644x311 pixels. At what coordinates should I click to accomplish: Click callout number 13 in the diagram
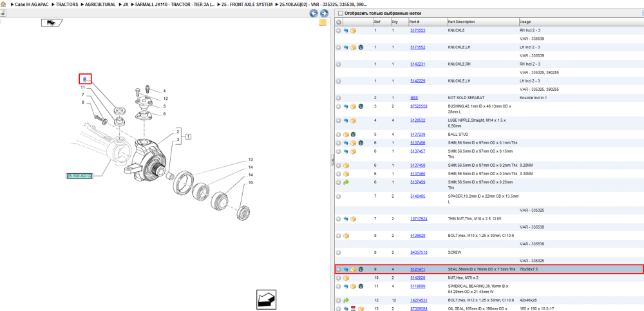[x=250, y=160]
